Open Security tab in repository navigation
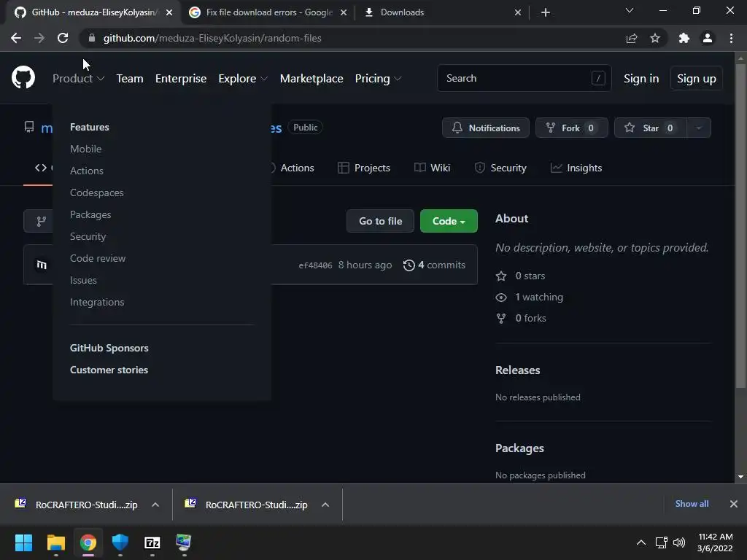Viewport: 747px width, 560px height. (x=500, y=168)
